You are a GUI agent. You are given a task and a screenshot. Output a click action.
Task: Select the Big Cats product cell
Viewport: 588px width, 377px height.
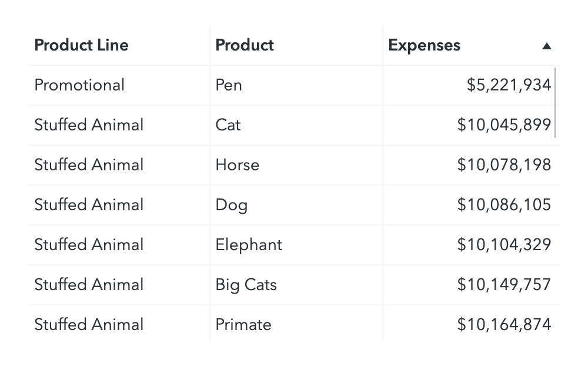pos(246,285)
